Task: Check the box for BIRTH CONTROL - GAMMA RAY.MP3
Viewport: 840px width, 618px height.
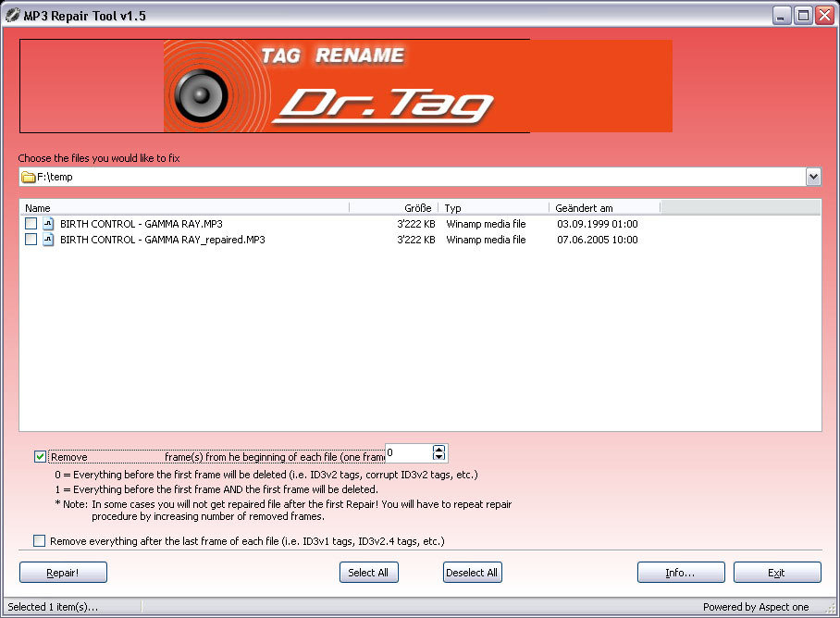Action: 31,223
